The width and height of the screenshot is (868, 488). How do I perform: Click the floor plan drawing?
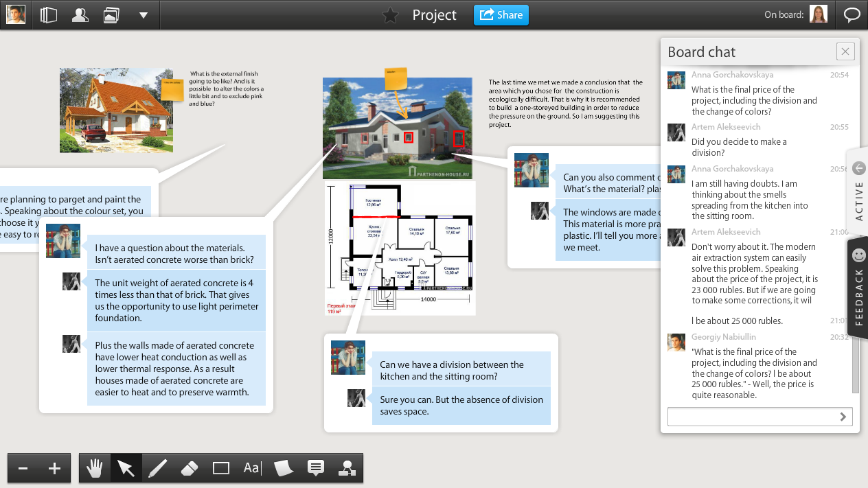pos(400,248)
